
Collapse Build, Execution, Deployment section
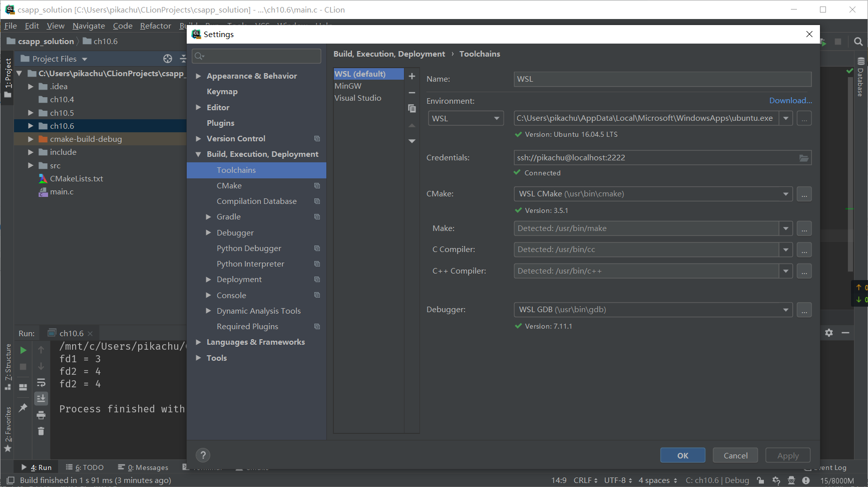click(x=198, y=154)
